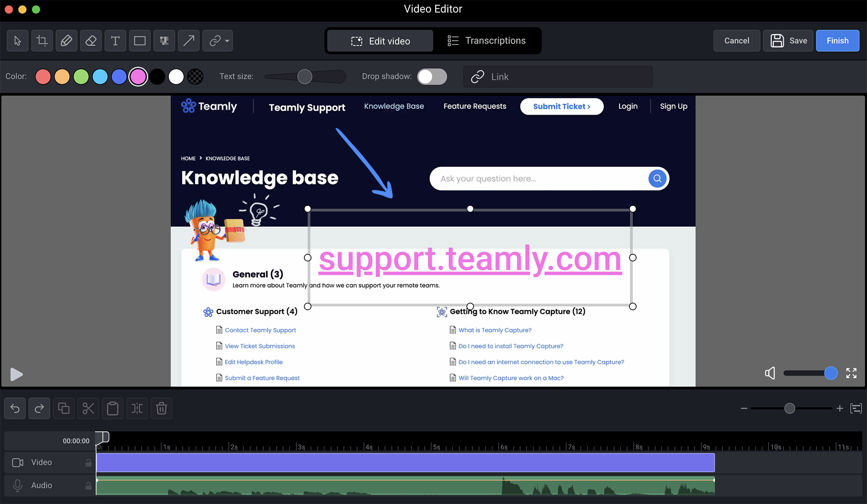
Task: Click the 5s mark on ruler
Action: (x=436, y=447)
